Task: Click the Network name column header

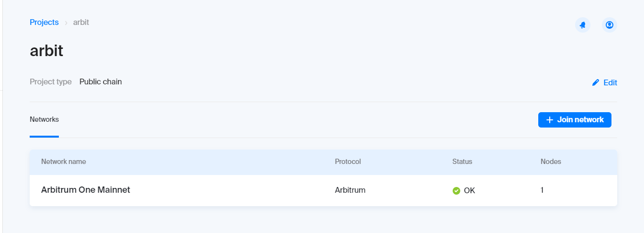Action: (x=64, y=162)
